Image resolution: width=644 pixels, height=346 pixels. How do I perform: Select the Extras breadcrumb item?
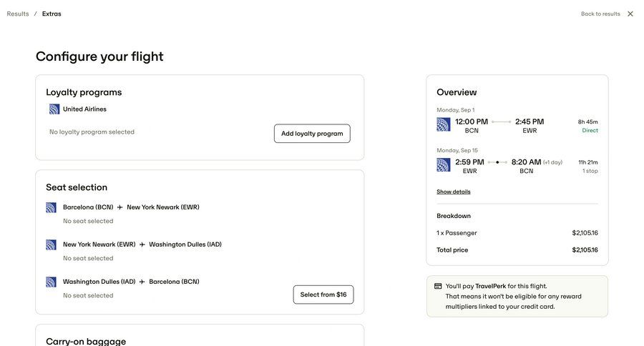52,14
